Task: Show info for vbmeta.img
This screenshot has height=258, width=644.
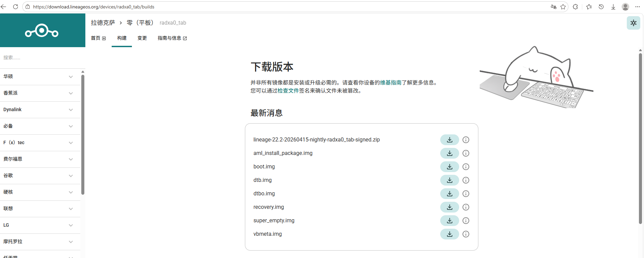Action: [466, 234]
